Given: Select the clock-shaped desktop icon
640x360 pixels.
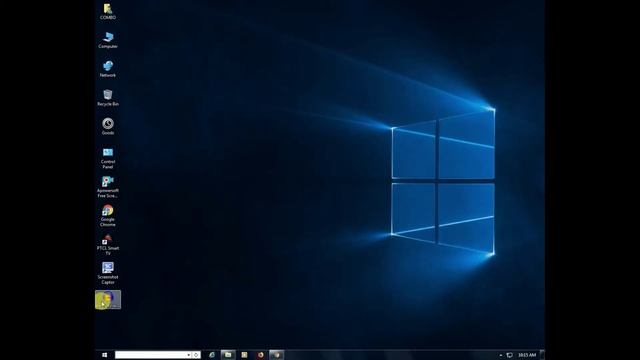Looking at the screenshot, I should click(108, 127).
